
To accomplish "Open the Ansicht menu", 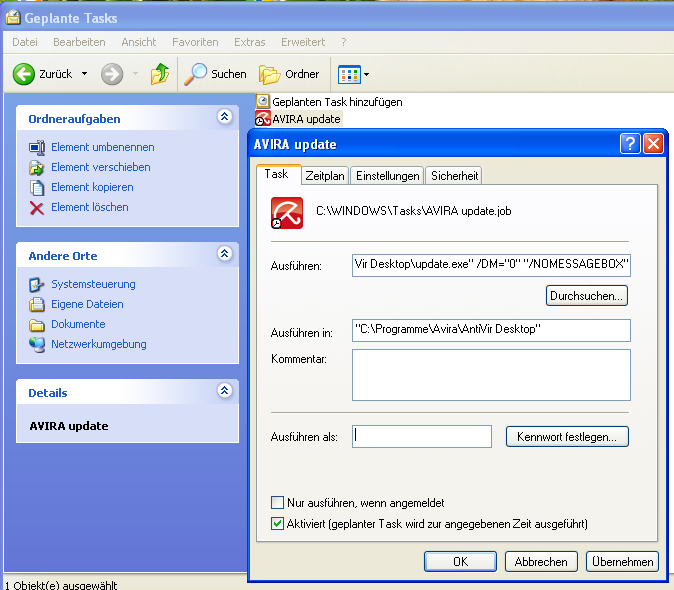I will 138,42.
